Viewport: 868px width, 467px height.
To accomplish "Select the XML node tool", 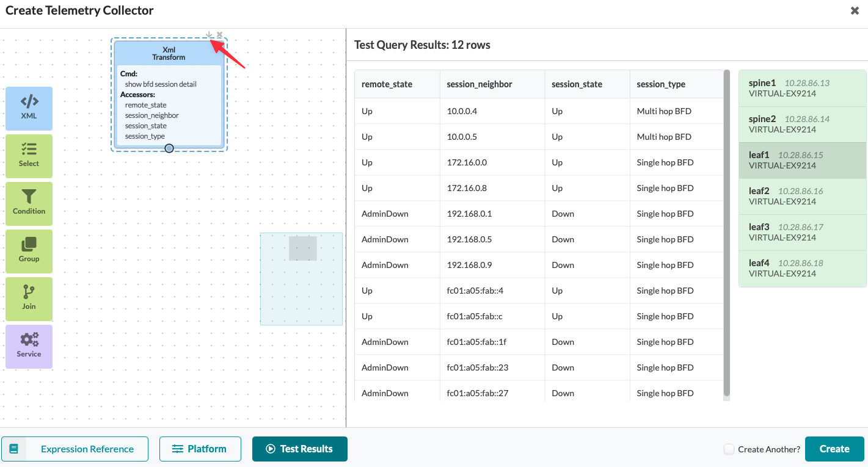I will pos(29,108).
